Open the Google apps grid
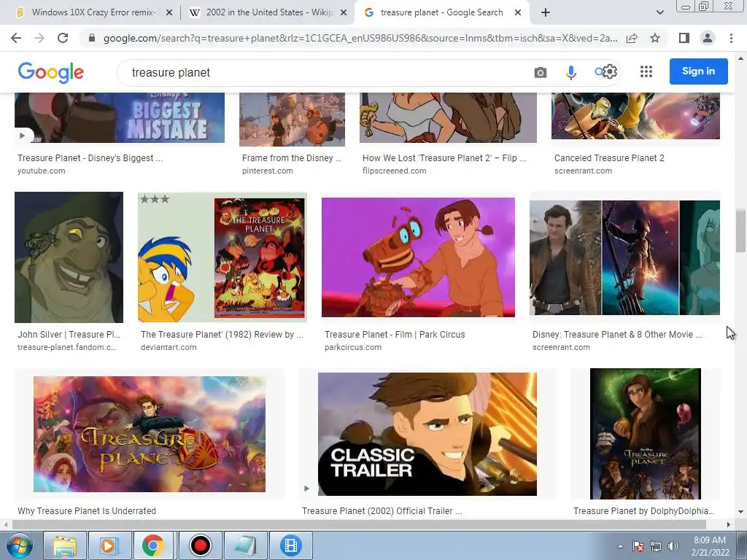Viewport: 747px width, 560px height. click(x=646, y=71)
